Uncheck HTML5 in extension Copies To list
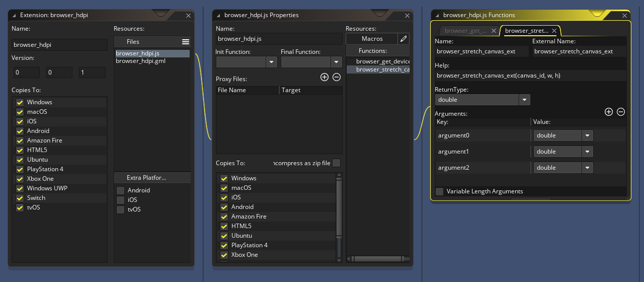644x282 pixels. (20, 150)
